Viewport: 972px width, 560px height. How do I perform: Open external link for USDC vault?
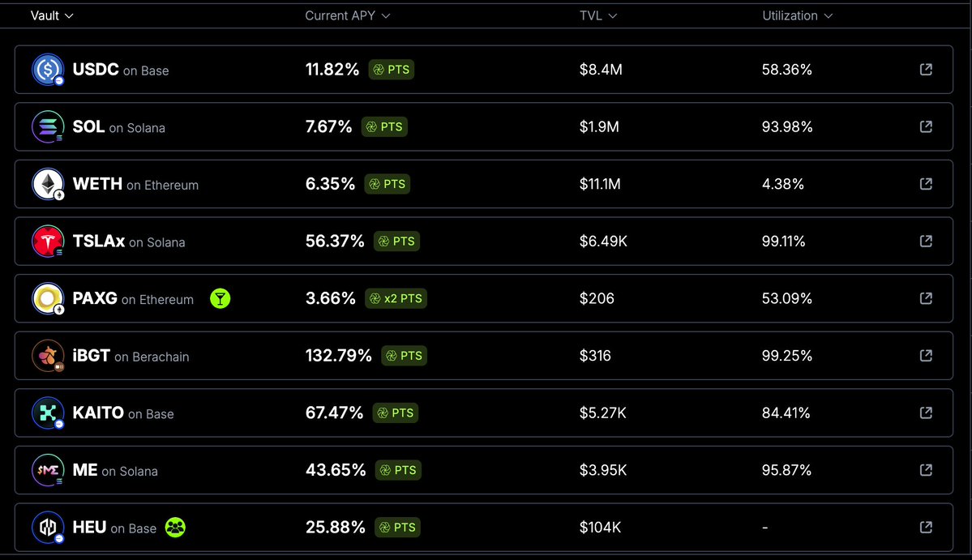point(926,70)
